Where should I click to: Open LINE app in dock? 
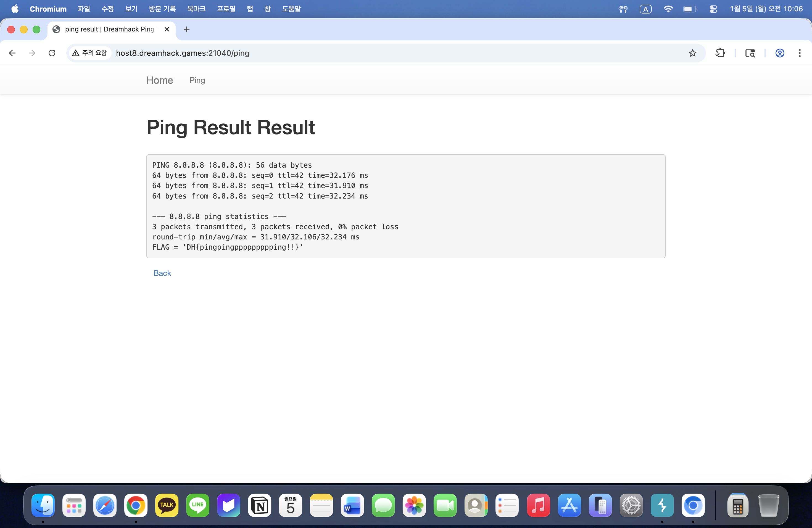[197, 505]
